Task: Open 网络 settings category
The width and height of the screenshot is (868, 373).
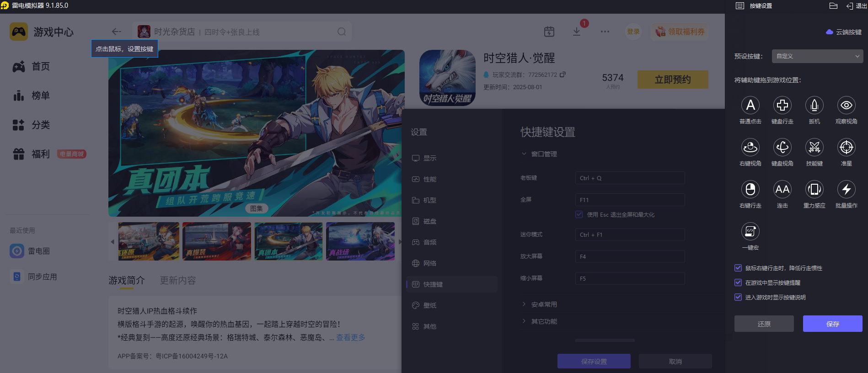Action: pyautogui.click(x=452, y=263)
